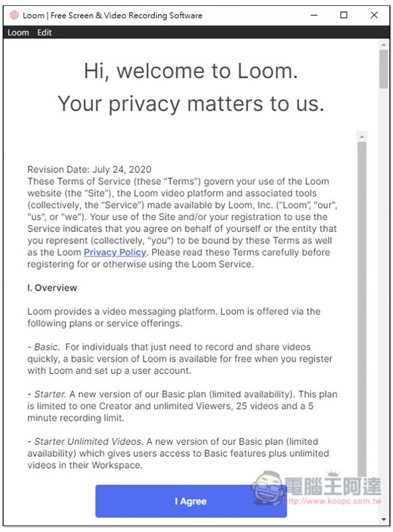Click the outer scrollbar track below thumb
393x532 pixels.
pos(384,302)
